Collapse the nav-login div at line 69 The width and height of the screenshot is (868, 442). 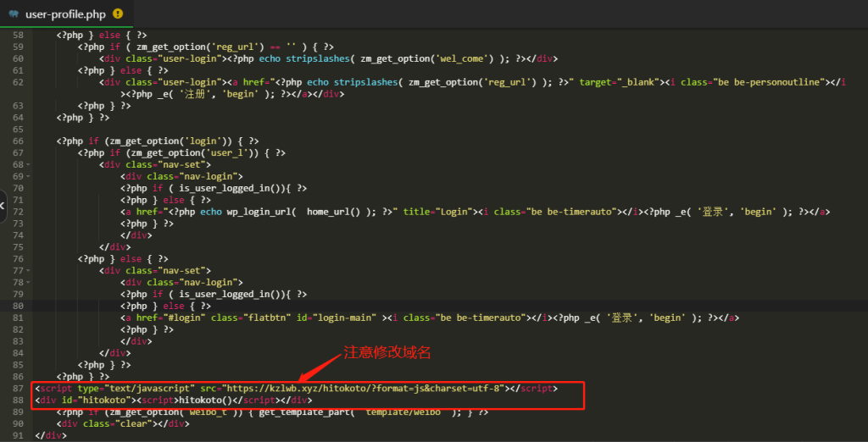pyautogui.click(x=29, y=176)
